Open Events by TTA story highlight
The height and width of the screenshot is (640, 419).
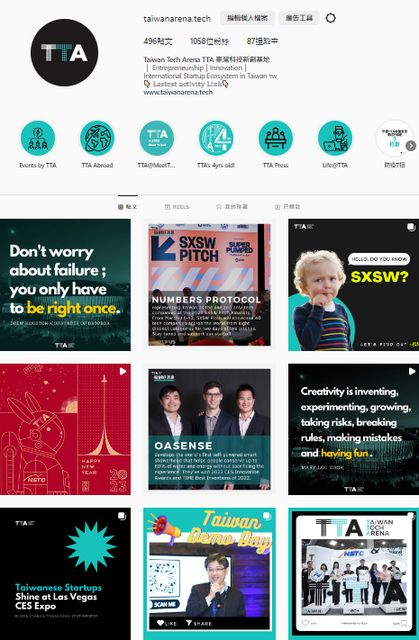[x=38, y=138]
